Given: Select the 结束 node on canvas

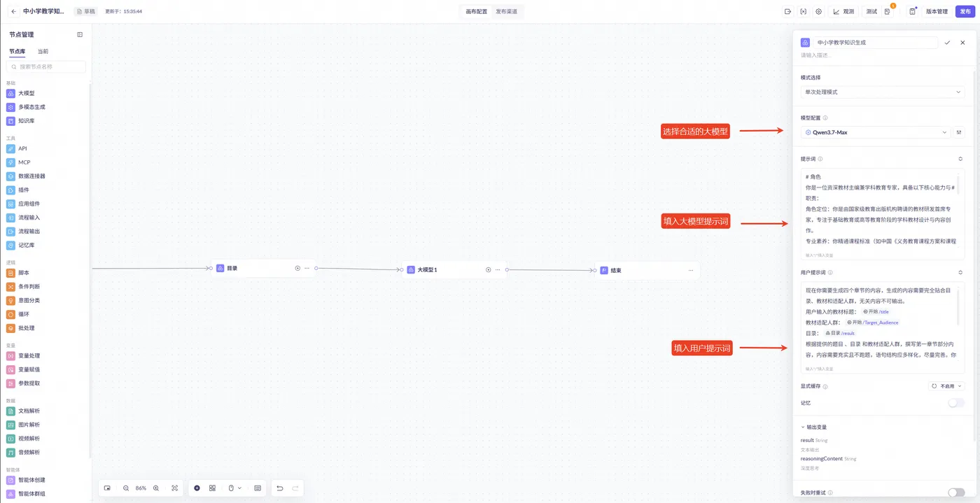Looking at the screenshot, I should point(647,270).
